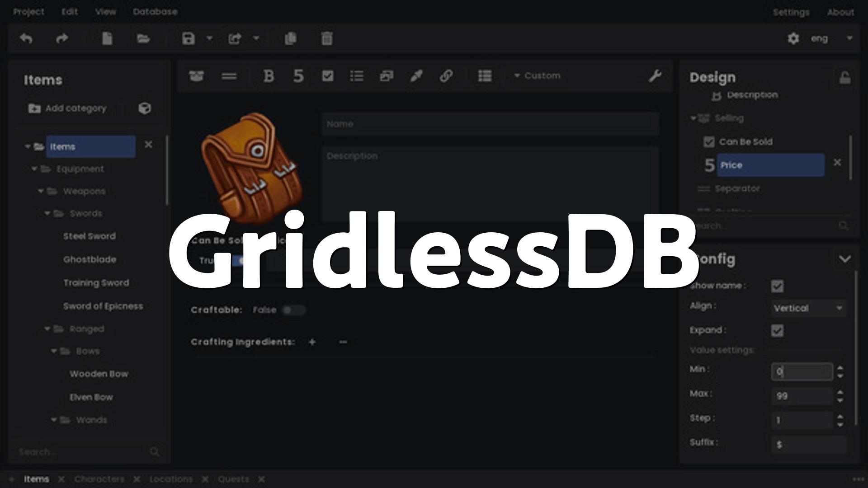
Task: Open the wrench tool icon
Action: [655, 76]
